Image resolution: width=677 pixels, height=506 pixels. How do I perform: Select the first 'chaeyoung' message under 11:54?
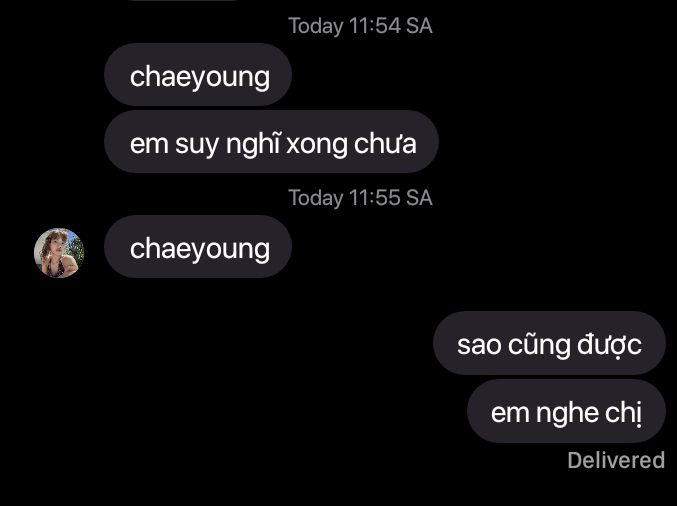point(198,75)
